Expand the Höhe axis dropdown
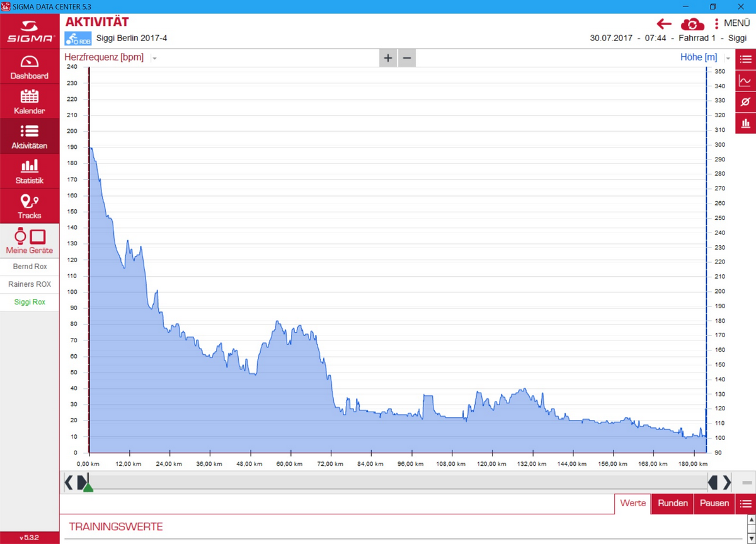The width and height of the screenshot is (756, 544). (728, 58)
